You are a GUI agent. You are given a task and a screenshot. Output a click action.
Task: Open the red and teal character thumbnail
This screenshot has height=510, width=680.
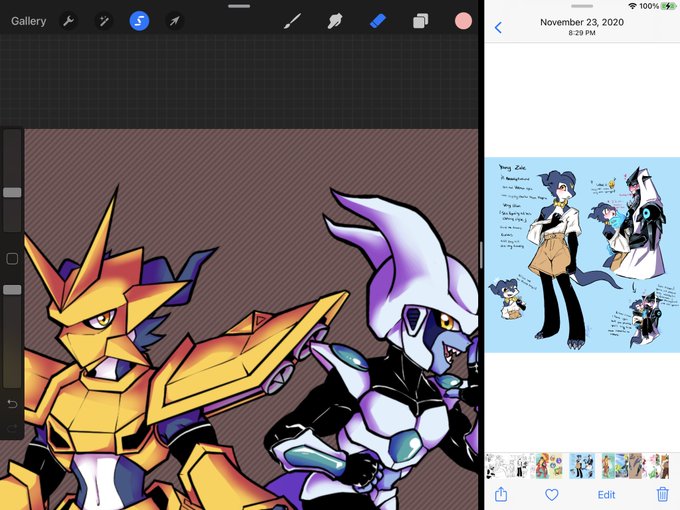(x=543, y=466)
